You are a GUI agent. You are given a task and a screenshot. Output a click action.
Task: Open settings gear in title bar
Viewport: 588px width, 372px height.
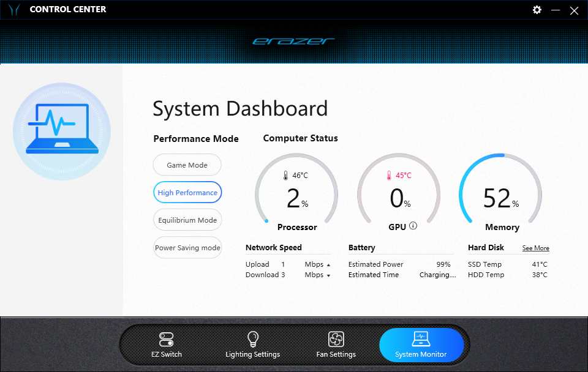coord(537,10)
